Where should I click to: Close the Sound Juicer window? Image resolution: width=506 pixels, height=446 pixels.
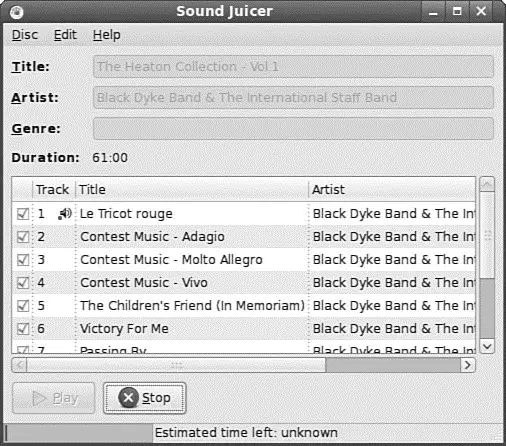[x=481, y=12]
